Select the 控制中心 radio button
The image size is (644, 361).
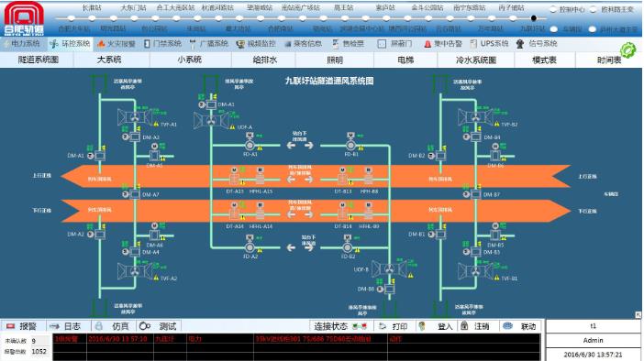pos(553,9)
